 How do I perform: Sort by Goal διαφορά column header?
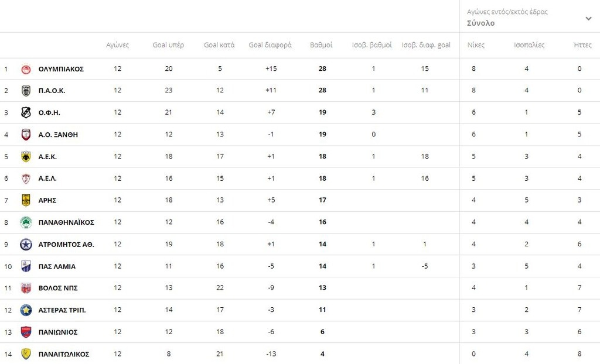coord(270,45)
